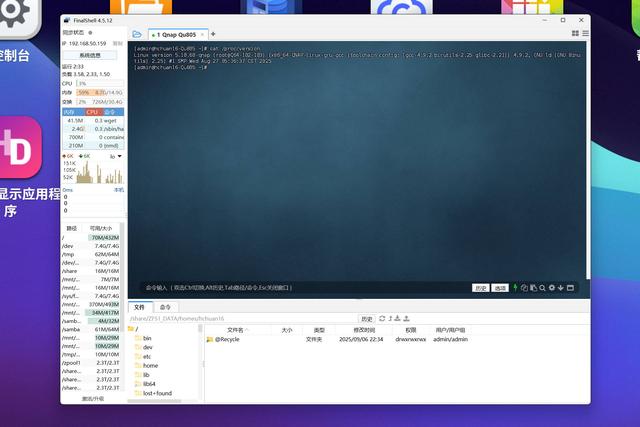
Task: Open terminal settings gear icon
Action: 552,287
